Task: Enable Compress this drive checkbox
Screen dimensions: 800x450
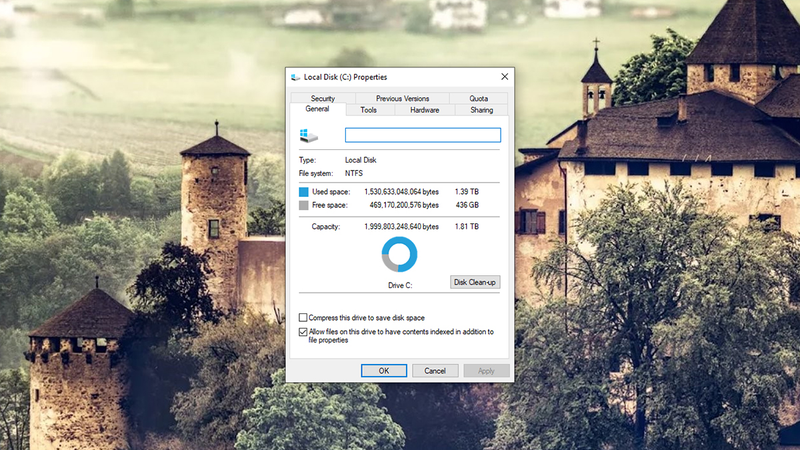Action: (303, 317)
